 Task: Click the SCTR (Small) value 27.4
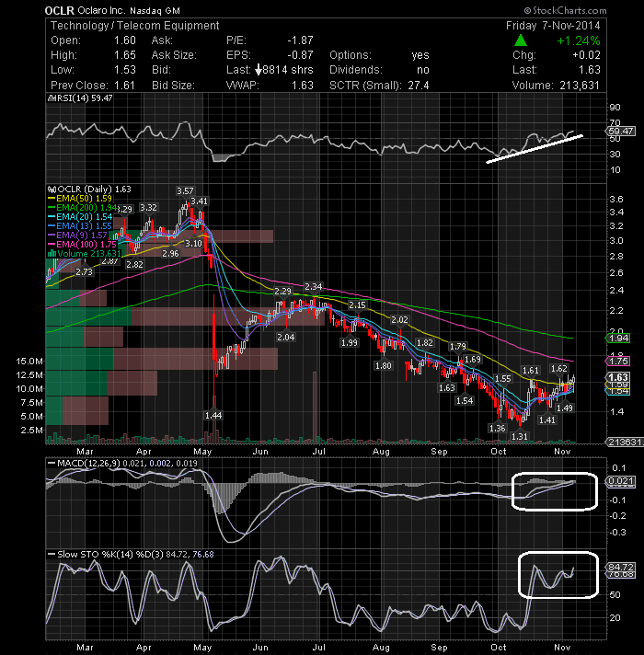tap(419, 86)
